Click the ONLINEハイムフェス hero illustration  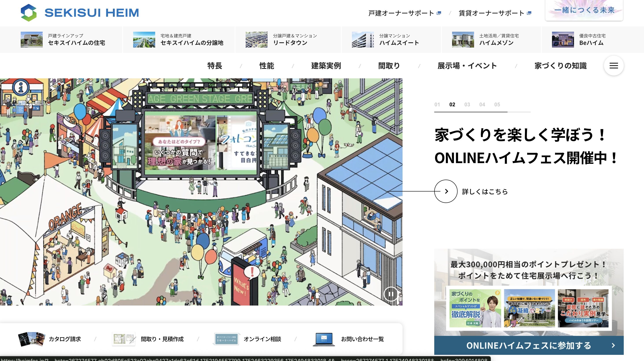(x=201, y=192)
